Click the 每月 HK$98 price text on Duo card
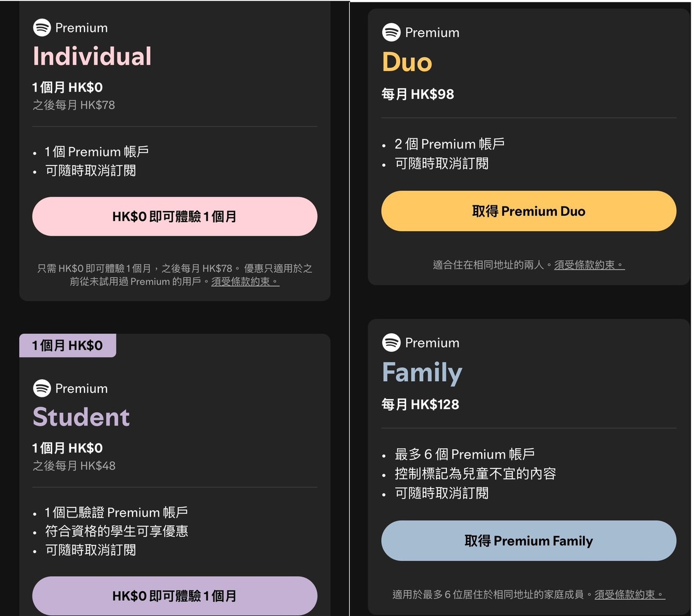The height and width of the screenshot is (616, 694). pyautogui.click(x=418, y=94)
